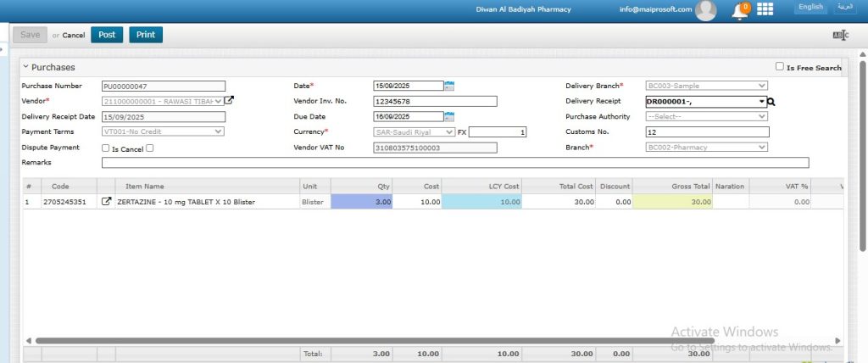Open the apps grid menu

tap(765, 9)
